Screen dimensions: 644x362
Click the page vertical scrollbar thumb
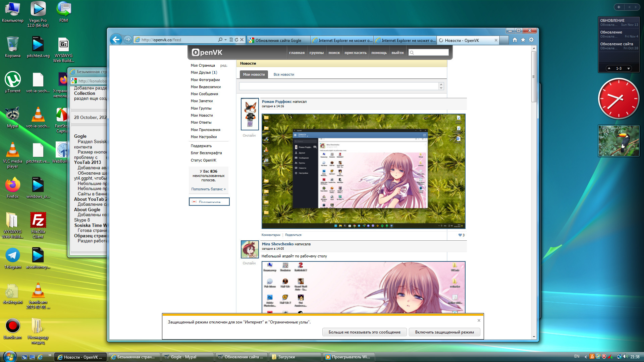534,77
